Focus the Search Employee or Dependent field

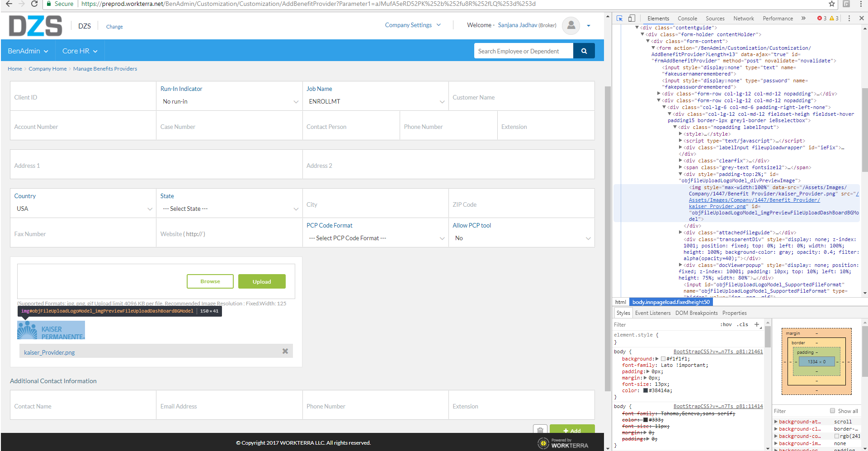point(524,51)
